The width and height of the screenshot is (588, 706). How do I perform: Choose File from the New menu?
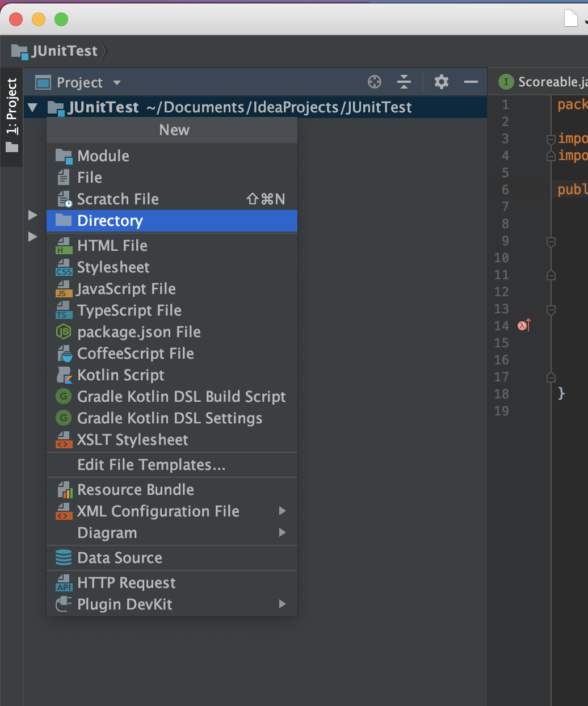171,178
